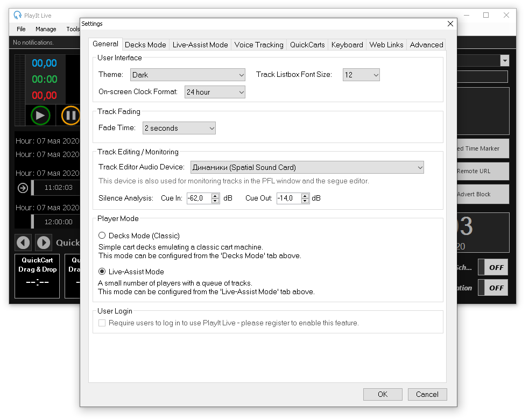Click the circled arrow icon beside 11:02:03
Screen dimensions: 529x420
click(x=23, y=188)
